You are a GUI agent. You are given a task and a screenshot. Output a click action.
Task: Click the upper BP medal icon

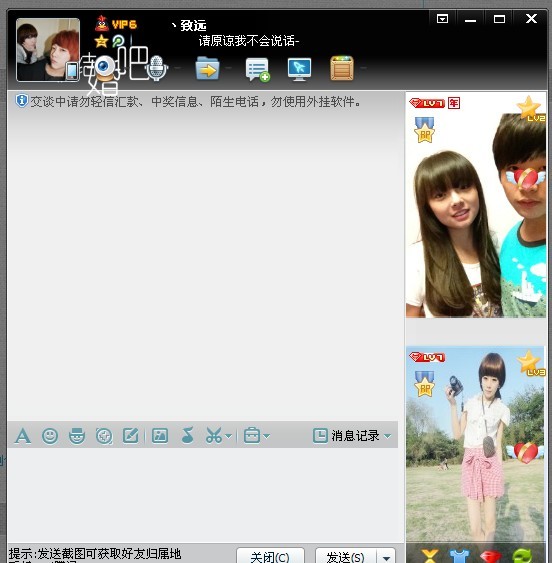point(425,129)
